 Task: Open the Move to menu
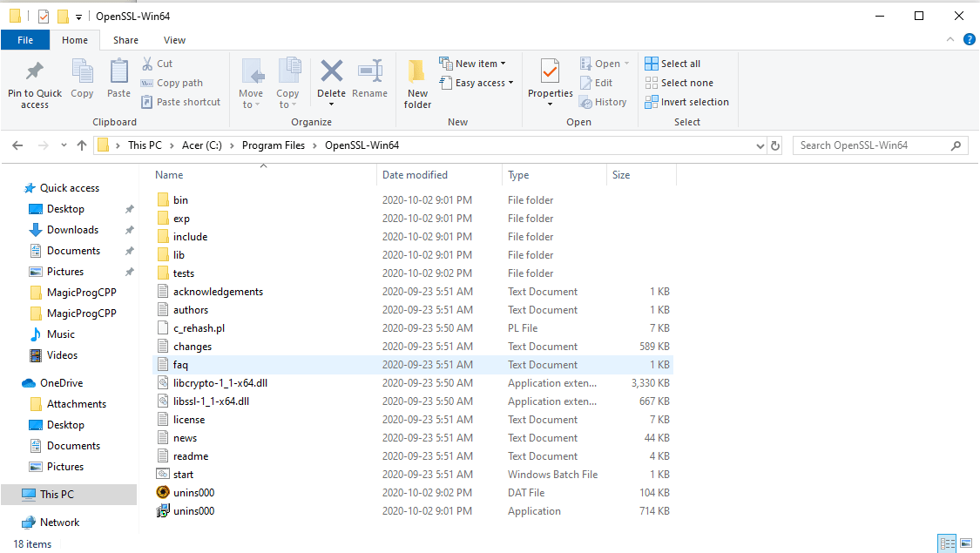[251, 84]
